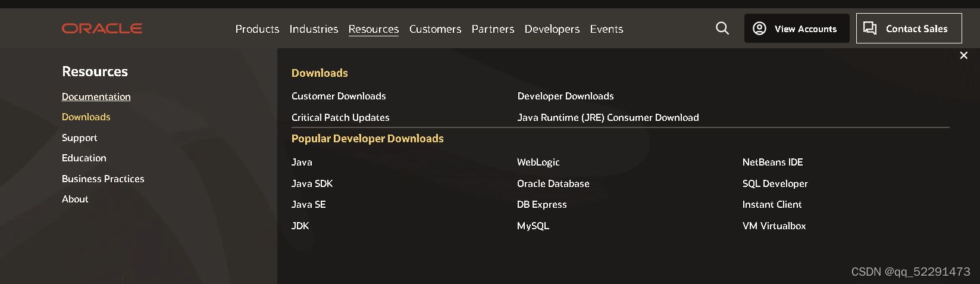This screenshot has width=980, height=284.
Task: Open the Developers menu
Action: point(552,29)
